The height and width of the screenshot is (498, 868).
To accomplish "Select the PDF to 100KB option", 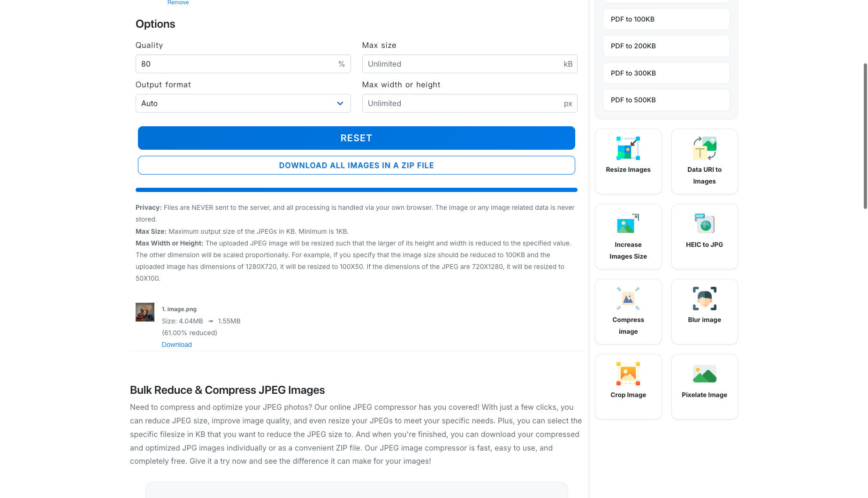I will 666,19.
